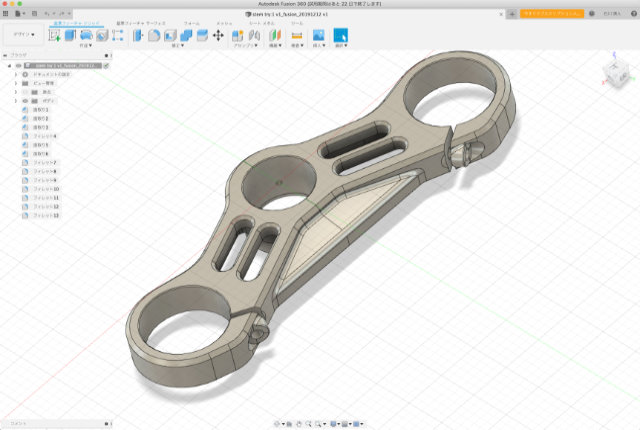Switch to the フォーム ribbon tab
The image size is (640, 430).
pos(190,22)
